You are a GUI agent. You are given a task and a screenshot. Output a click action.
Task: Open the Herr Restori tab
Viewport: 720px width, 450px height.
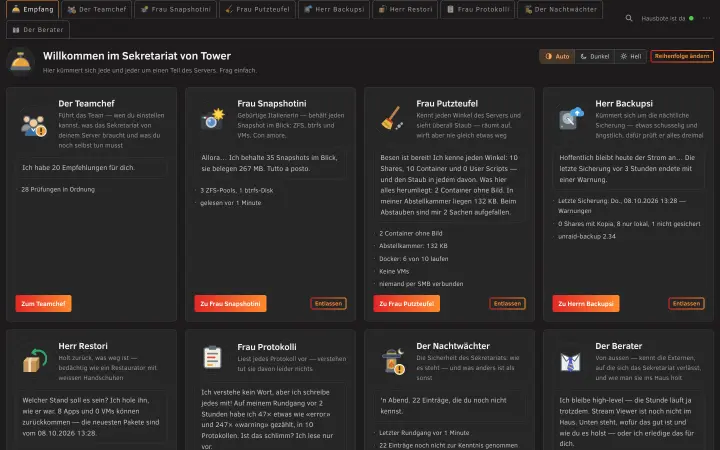(405, 9)
